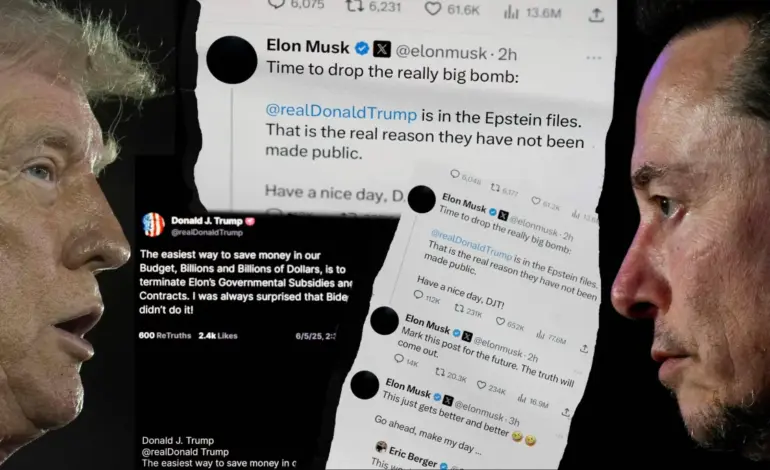Click share icon at top of tweet
Image resolution: width=770 pixels, height=470 pixels.
(596, 15)
